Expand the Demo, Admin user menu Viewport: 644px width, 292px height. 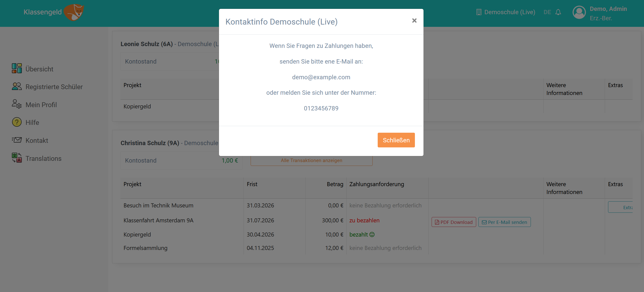pos(608,9)
